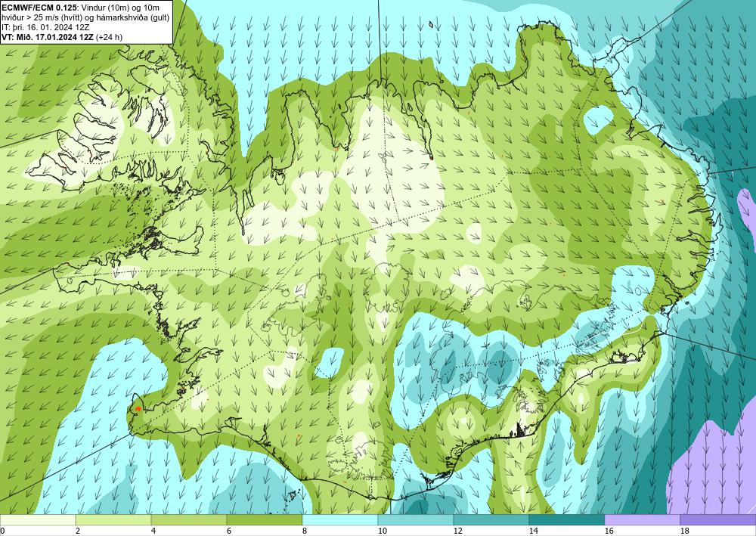The image size is (756, 536).
Task: Click the '(+24 h)' forecast offset text
Action: tap(110, 37)
